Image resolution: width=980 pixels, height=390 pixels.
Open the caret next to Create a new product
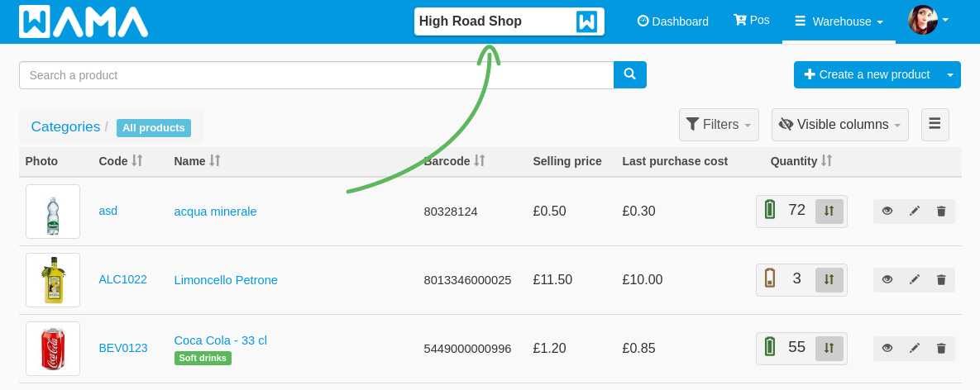coord(950,75)
